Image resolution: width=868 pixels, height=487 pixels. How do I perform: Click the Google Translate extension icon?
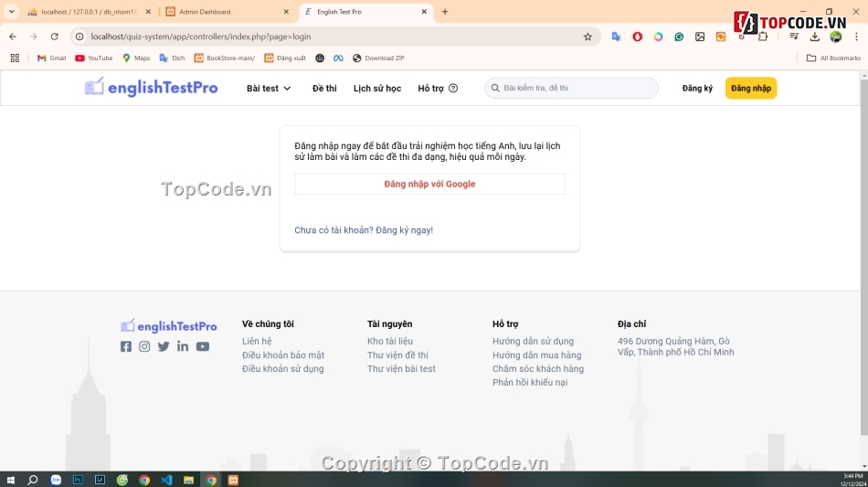(616, 37)
